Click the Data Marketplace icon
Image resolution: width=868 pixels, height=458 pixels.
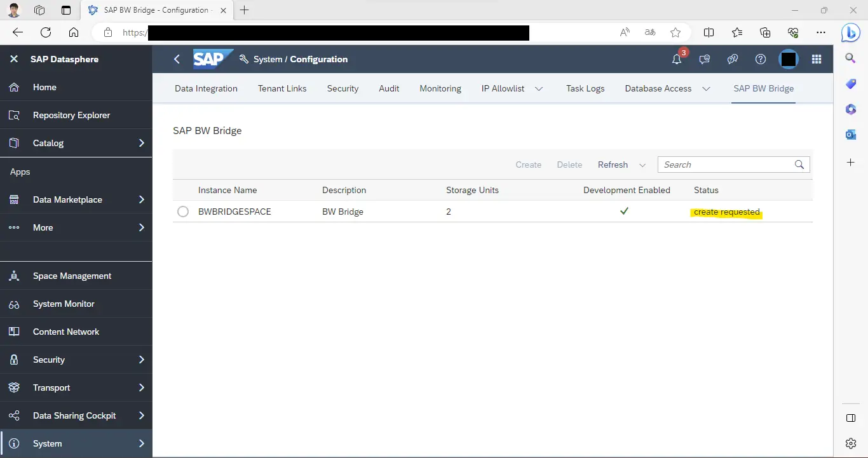(14, 199)
